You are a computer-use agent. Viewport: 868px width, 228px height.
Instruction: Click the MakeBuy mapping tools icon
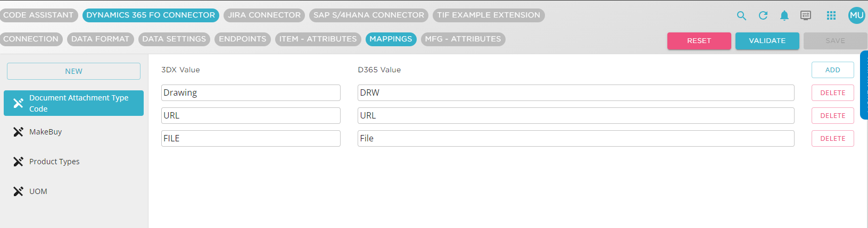pyautogui.click(x=18, y=132)
